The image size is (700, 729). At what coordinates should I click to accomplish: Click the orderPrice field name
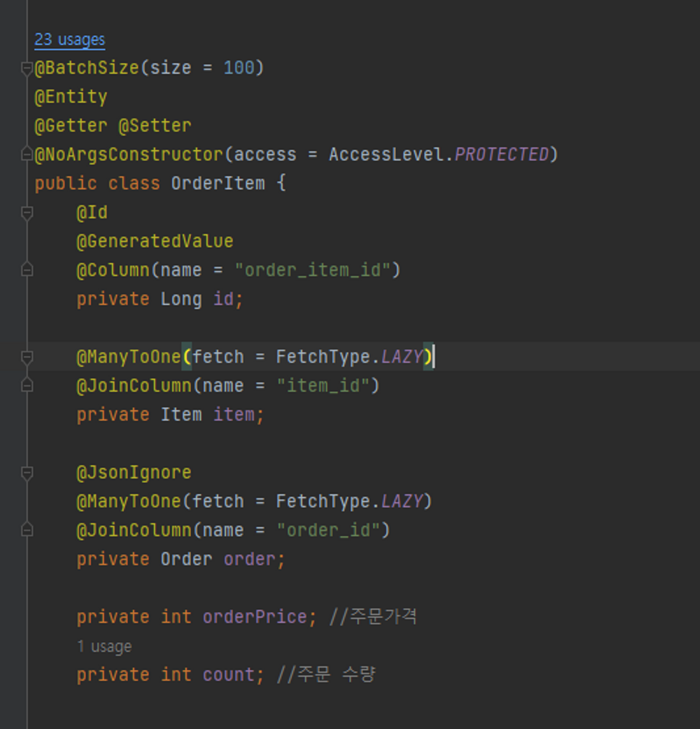255,617
